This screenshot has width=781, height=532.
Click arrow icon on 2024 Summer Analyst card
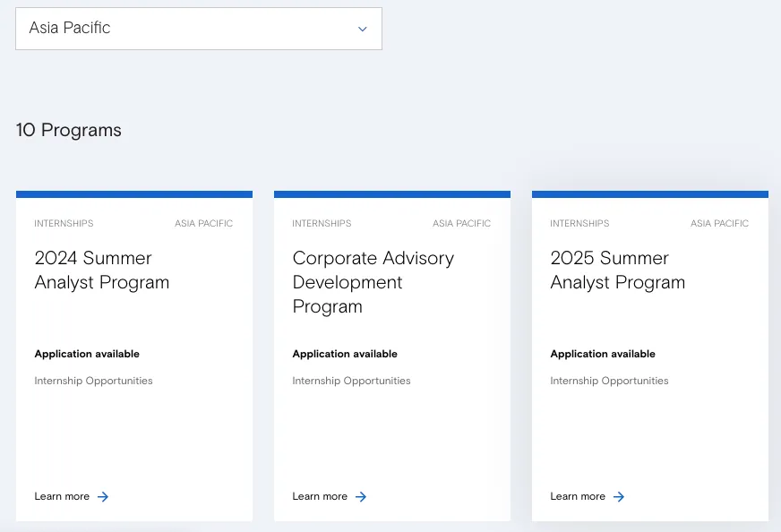103,497
